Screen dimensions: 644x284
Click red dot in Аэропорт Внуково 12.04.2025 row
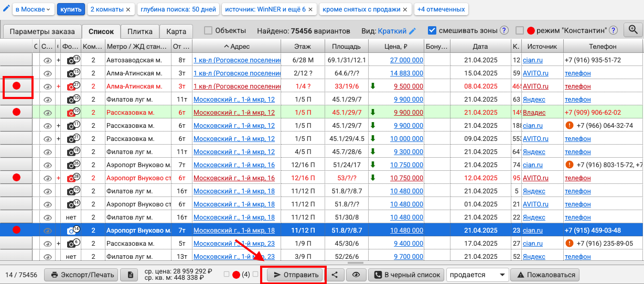click(16, 178)
